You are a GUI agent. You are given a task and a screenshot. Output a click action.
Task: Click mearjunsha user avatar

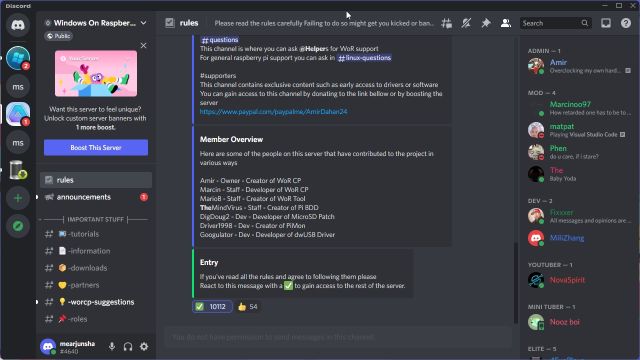48,347
